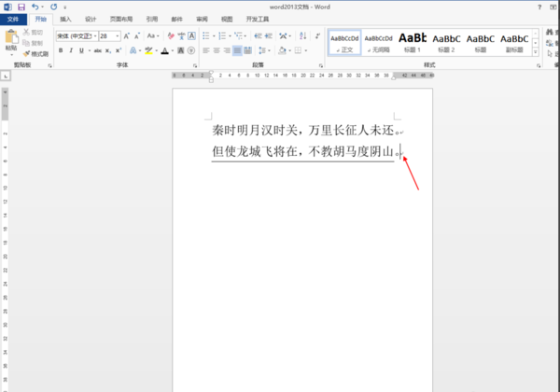The width and height of the screenshot is (560, 392).
Task: Toggle Justify alignment
Action: [237, 50]
